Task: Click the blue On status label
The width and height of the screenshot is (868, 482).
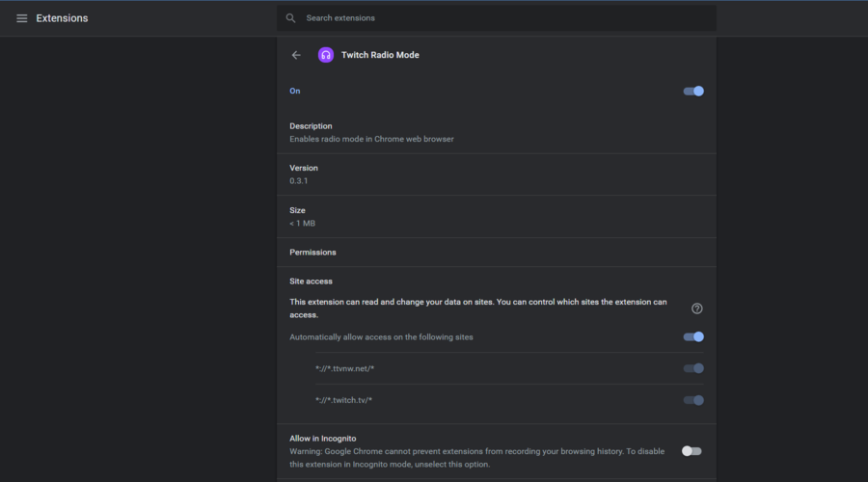Action: pos(295,92)
